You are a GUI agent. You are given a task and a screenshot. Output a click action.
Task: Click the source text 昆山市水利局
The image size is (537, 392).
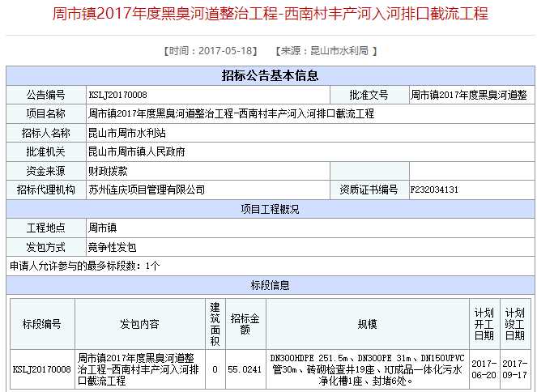tap(339, 51)
